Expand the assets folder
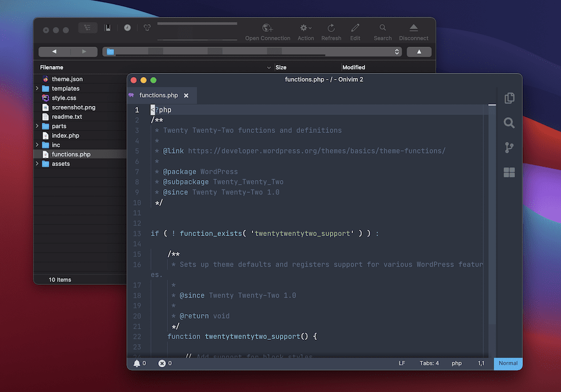This screenshot has height=392, width=561. pos(37,163)
